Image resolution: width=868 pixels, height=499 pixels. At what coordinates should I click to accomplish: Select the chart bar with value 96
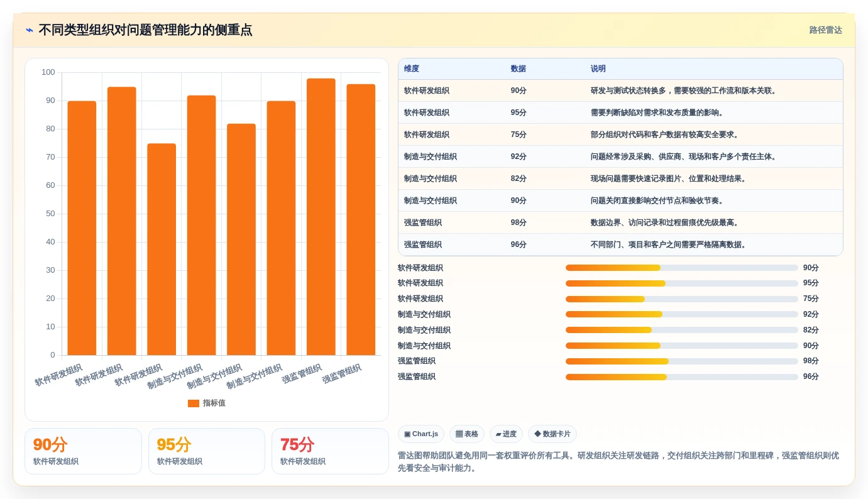(x=361, y=219)
